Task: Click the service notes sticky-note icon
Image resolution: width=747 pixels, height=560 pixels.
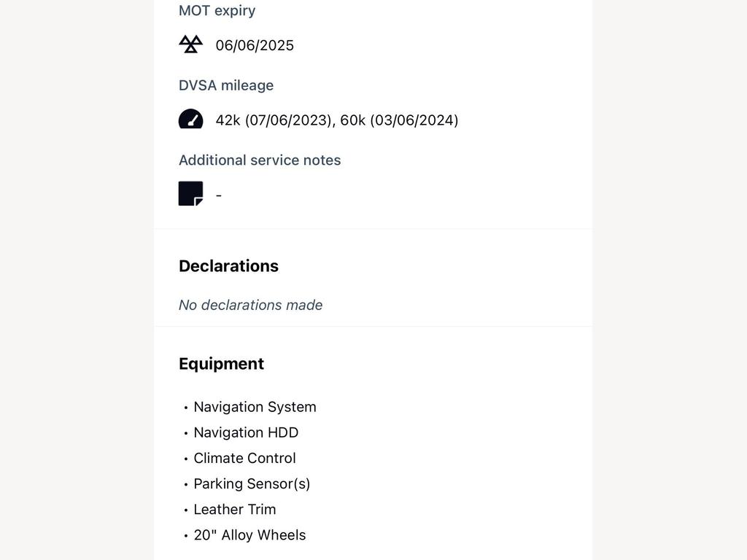Action: coord(190,193)
